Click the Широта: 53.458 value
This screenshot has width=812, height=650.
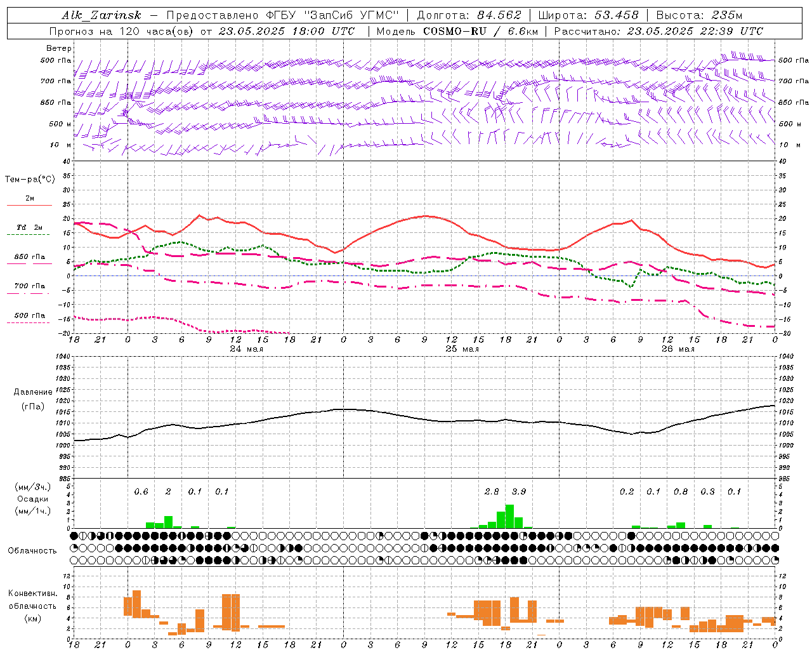tap(588, 15)
